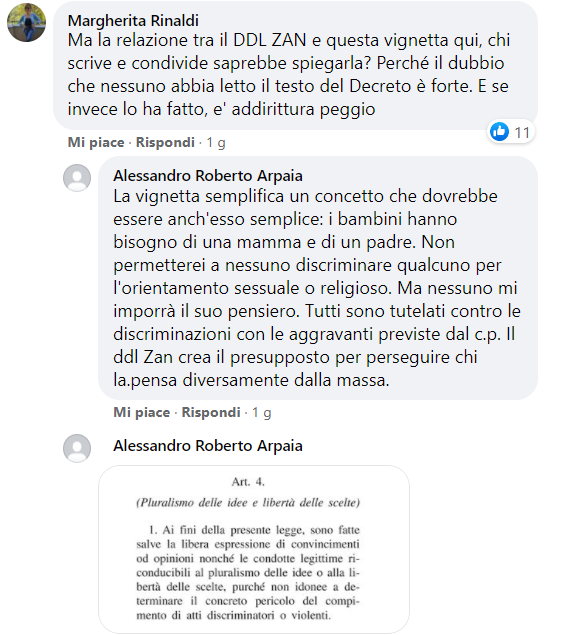The image size is (576, 635).
Task: Reply to Margherita's comment with Rispondi
Action: pyautogui.click(x=165, y=142)
